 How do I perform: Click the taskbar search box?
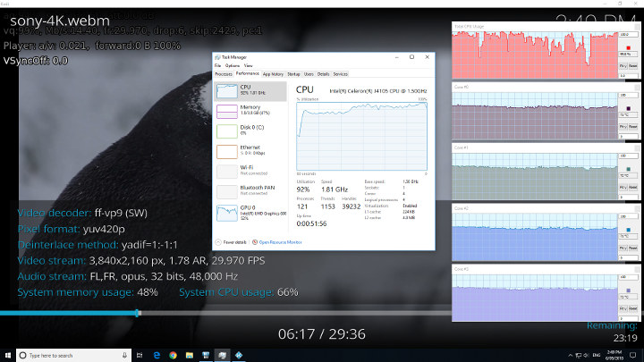(x=74, y=356)
